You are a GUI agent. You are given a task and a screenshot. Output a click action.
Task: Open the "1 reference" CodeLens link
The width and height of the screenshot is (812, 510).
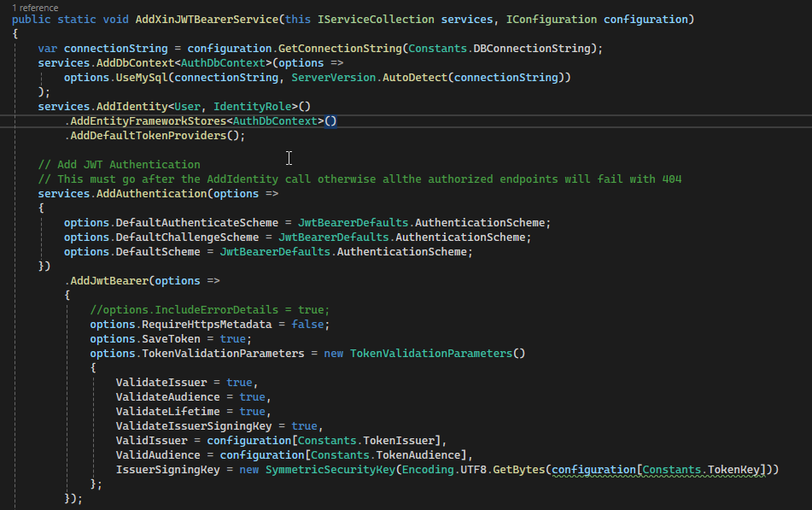click(35, 8)
